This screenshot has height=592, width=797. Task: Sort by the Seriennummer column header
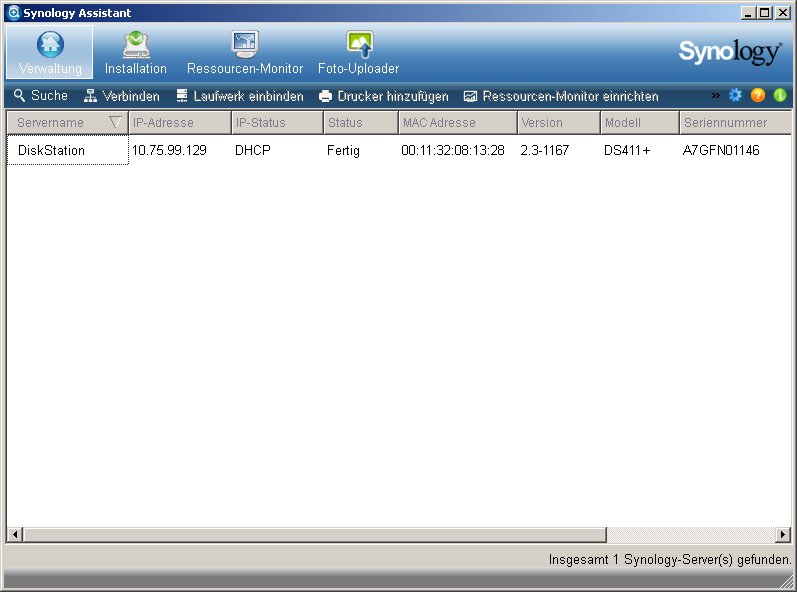point(735,122)
